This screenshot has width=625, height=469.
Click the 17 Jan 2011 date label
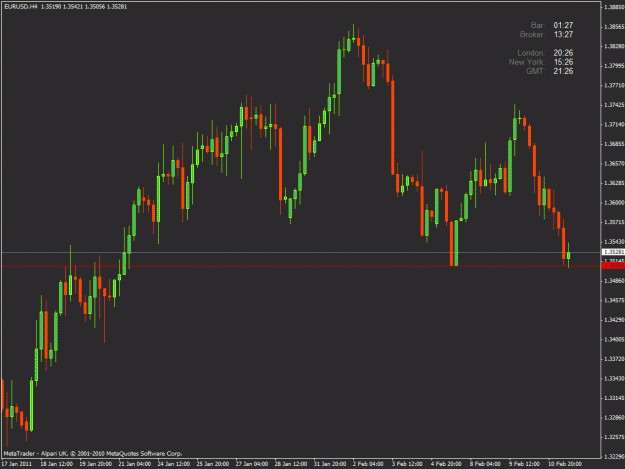pyautogui.click(x=16, y=464)
